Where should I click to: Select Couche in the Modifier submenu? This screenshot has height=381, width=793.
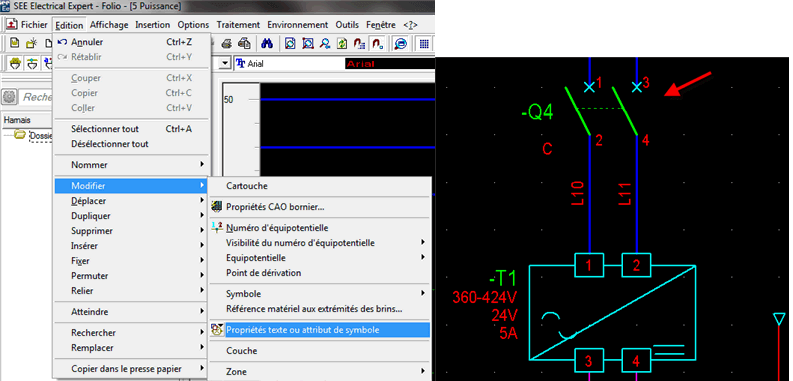click(320, 351)
